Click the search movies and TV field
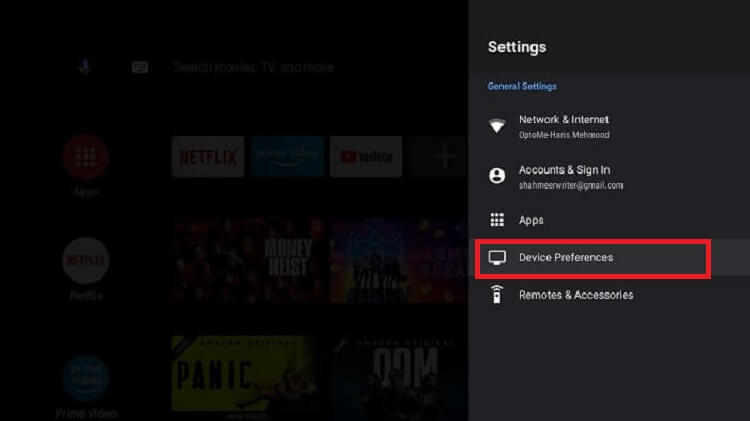Image resolution: width=750 pixels, height=421 pixels. click(x=254, y=67)
